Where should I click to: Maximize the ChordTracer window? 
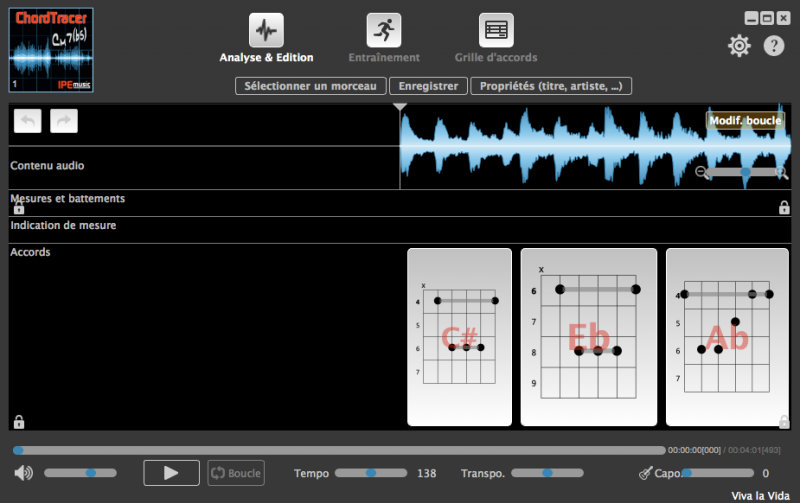click(767, 18)
